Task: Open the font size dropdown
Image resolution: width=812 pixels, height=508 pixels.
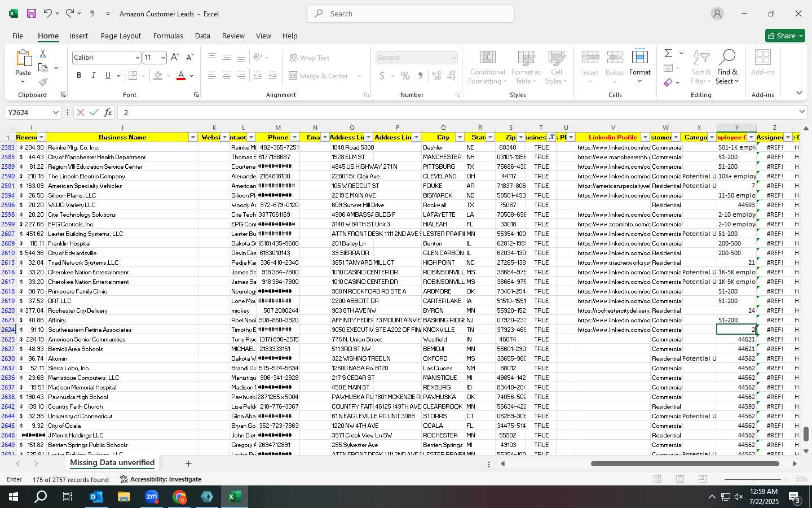Action: pos(163,58)
